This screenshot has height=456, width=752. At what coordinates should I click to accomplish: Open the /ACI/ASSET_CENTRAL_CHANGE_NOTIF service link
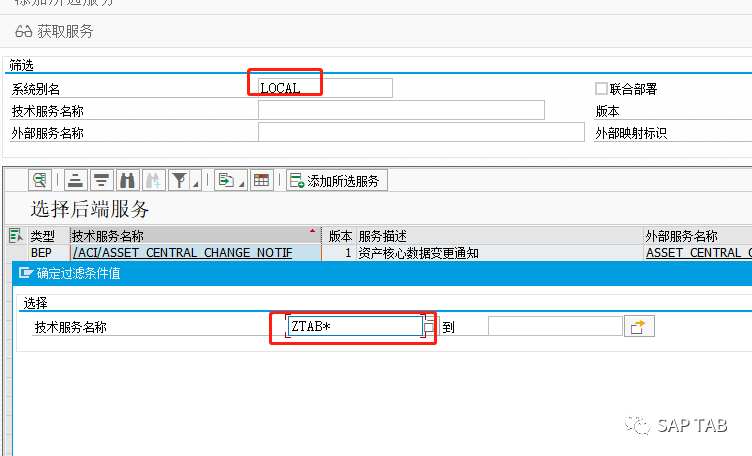[183, 253]
